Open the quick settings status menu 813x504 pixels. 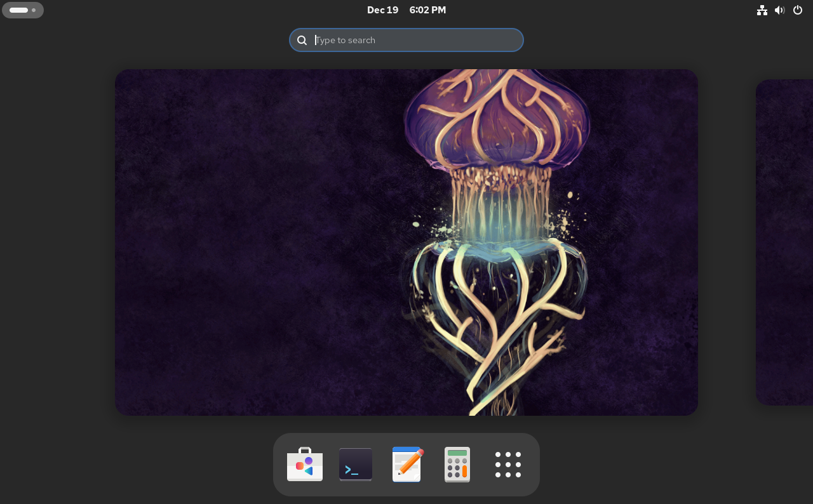tap(780, 10)
